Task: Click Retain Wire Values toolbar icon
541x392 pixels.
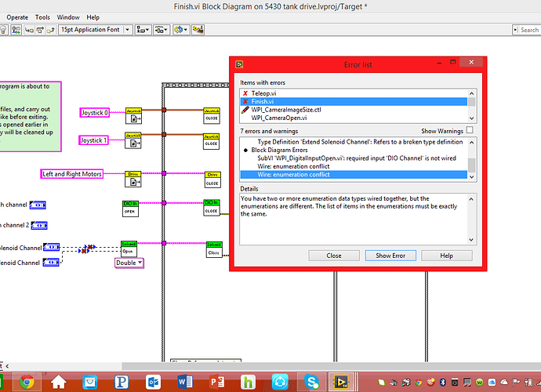Action: click(16, 30)
